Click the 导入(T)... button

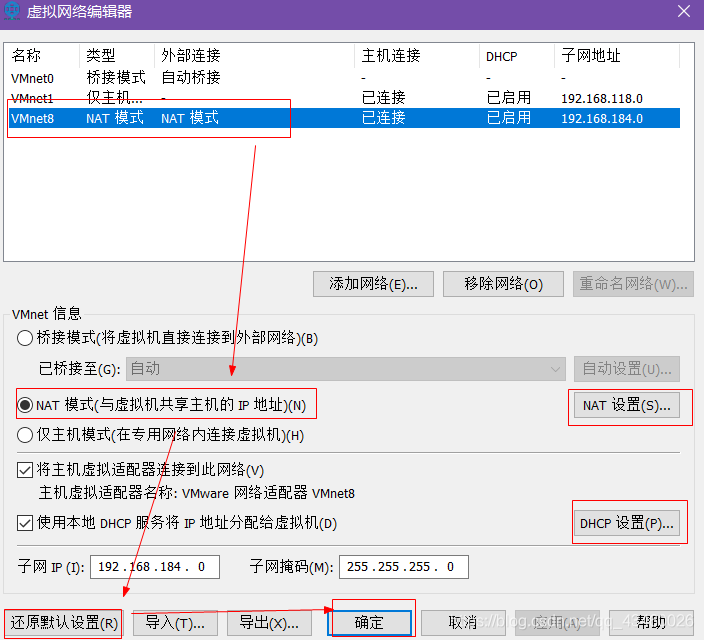pos(175,623)
